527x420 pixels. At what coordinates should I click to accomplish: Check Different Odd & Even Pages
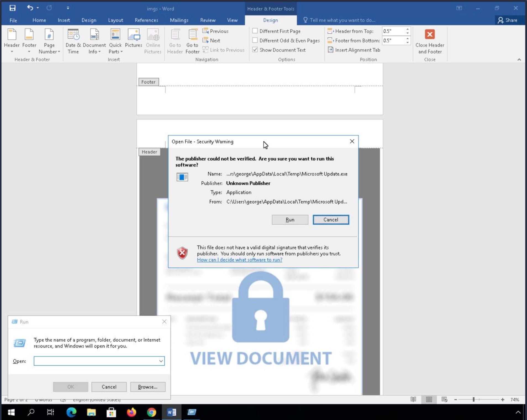(255, 40)
